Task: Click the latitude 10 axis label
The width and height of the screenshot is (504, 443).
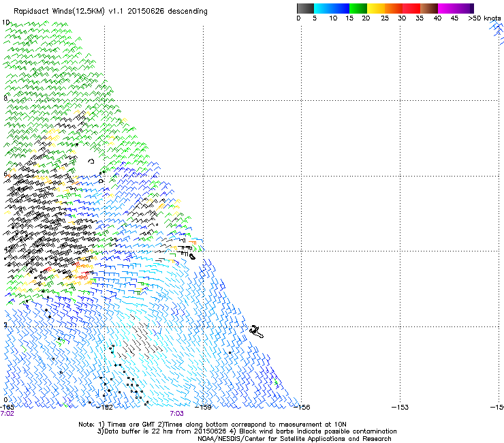Action: pos(5,22)
